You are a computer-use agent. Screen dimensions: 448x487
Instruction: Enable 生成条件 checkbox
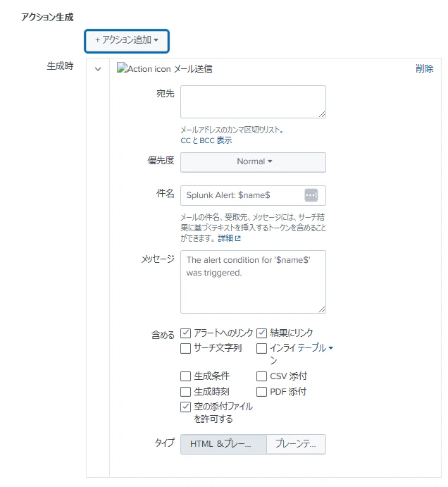(x=185, y=376)
